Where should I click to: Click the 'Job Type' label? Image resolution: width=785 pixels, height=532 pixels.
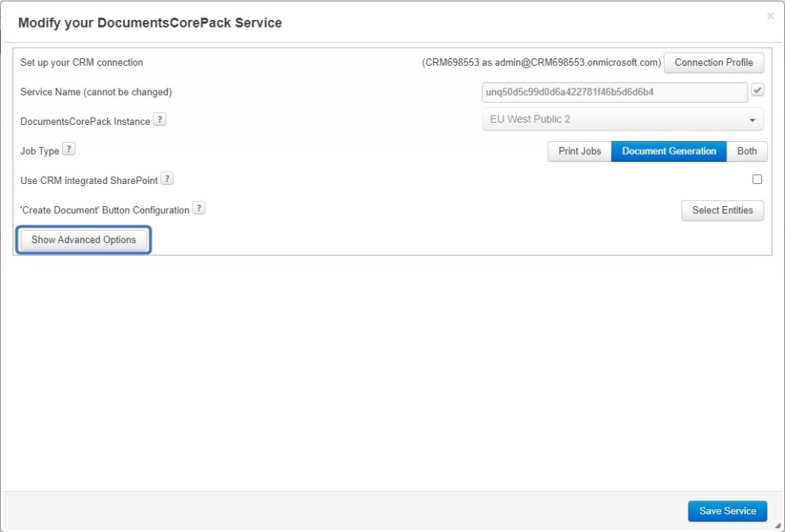(40, 151)
